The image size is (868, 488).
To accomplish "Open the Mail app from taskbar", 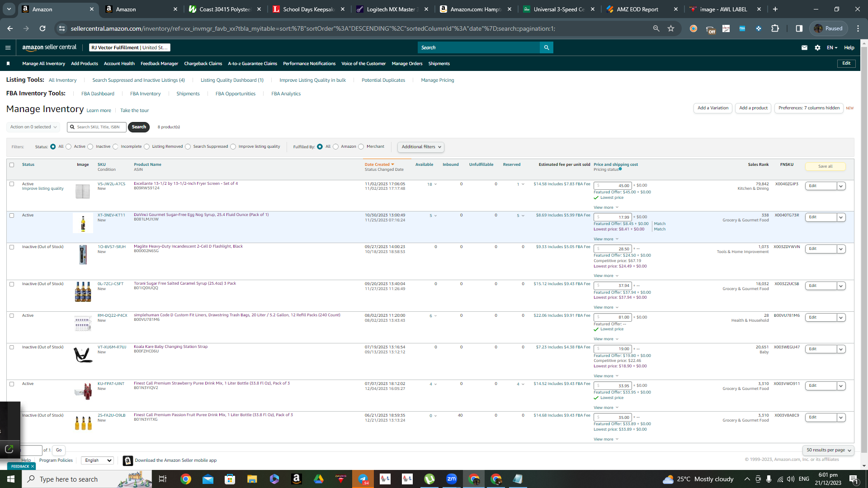I will [x=208, y=479].
